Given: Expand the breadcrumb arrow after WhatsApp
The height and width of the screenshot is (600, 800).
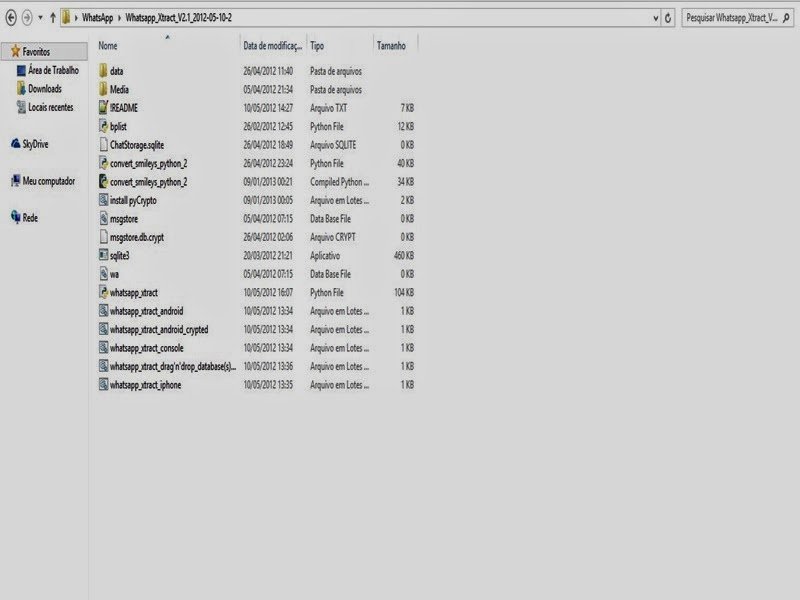Looking at the screenshot, I should pyautogui.click(x=119, y=18).
